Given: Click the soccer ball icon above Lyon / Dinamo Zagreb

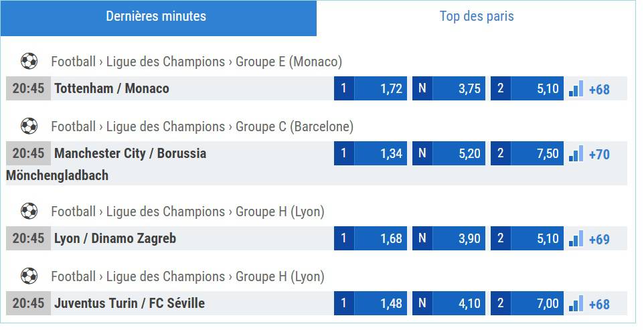Looking at the screenshot, I should (29, 212).
